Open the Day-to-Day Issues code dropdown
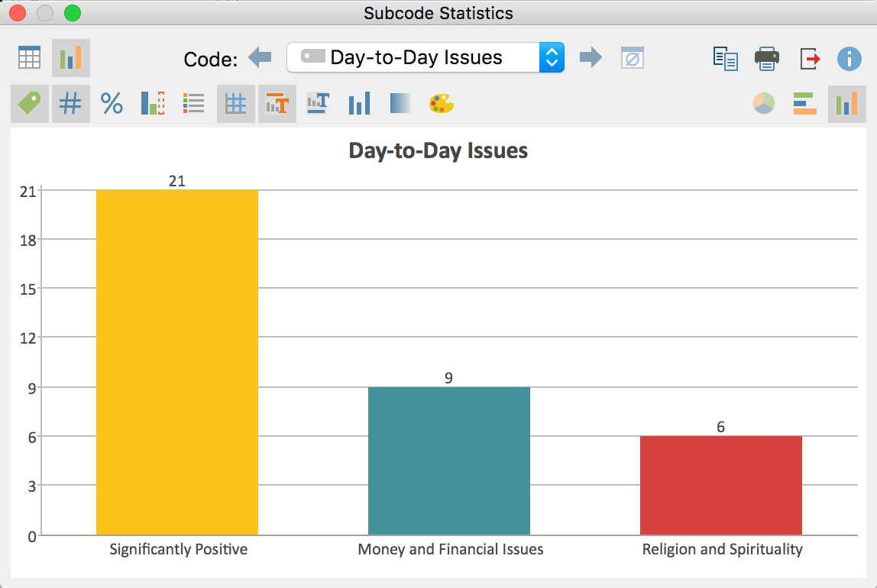Image resolution: width=877 pixels, height=588 pixels. [425, 57]
